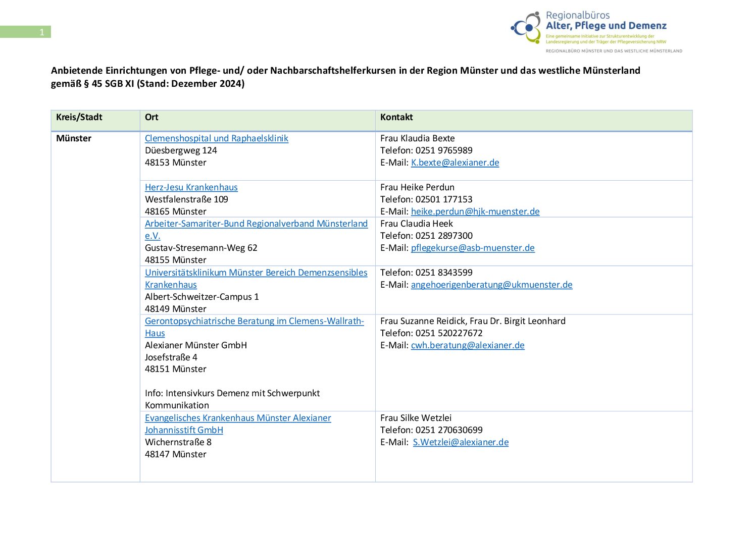This screenshot has width=756, height=534.
Task: Open the Herz-Jesu Krankenhaus link
Action: (x=191, y=187)
